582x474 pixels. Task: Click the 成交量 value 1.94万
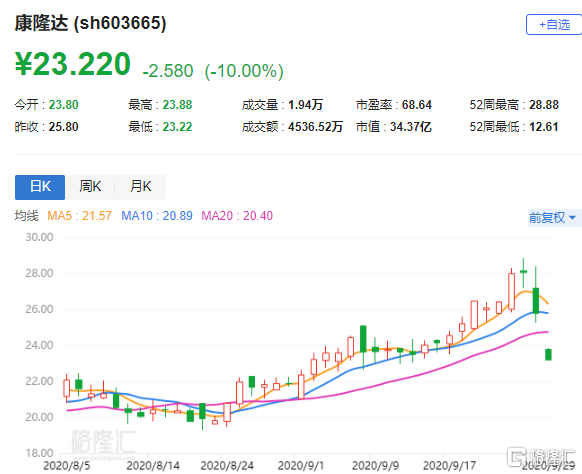305,105
